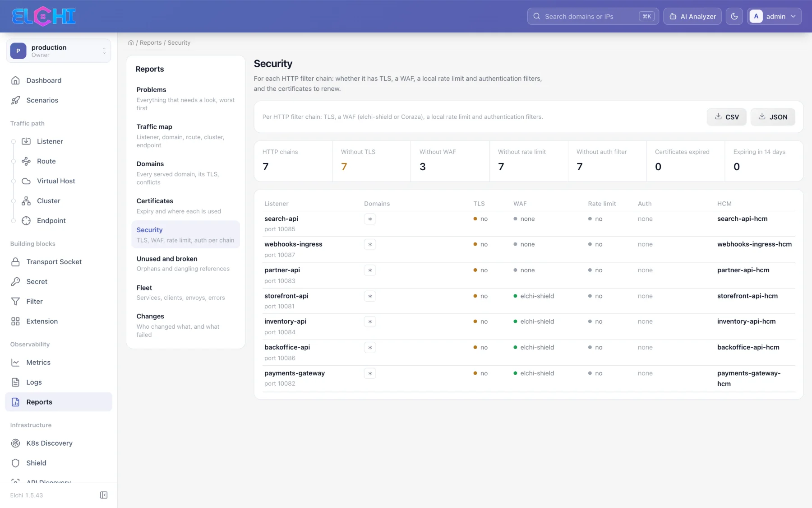The height and width of the screenshot is (508, 812).
Task: Open the Certificates report
Action: click(185, 205)
